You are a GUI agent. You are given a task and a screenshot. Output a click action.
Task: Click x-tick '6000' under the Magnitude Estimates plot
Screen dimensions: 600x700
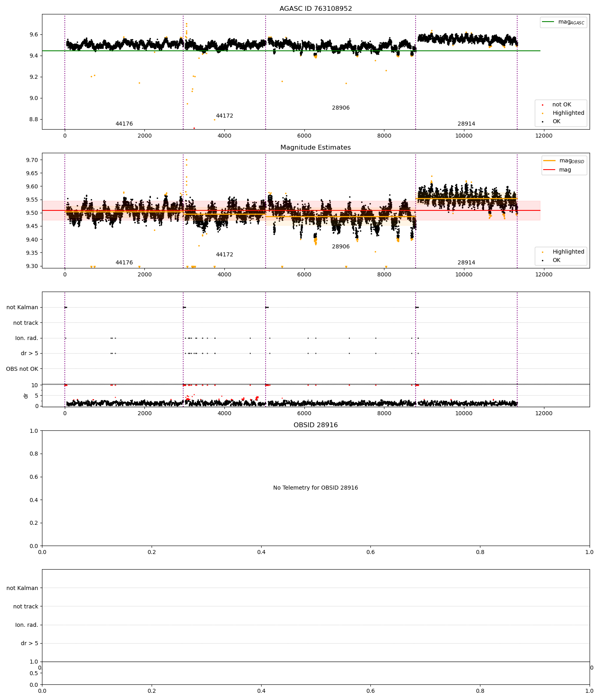304,274
